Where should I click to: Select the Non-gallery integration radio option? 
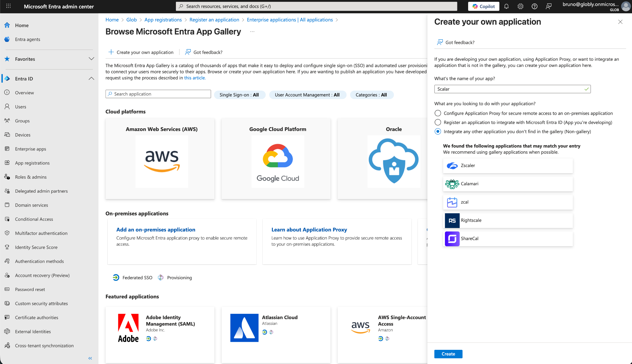tap(438, 132)
